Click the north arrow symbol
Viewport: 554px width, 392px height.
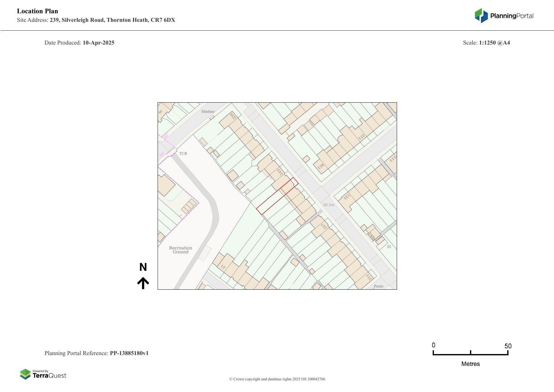pos(143,283)
